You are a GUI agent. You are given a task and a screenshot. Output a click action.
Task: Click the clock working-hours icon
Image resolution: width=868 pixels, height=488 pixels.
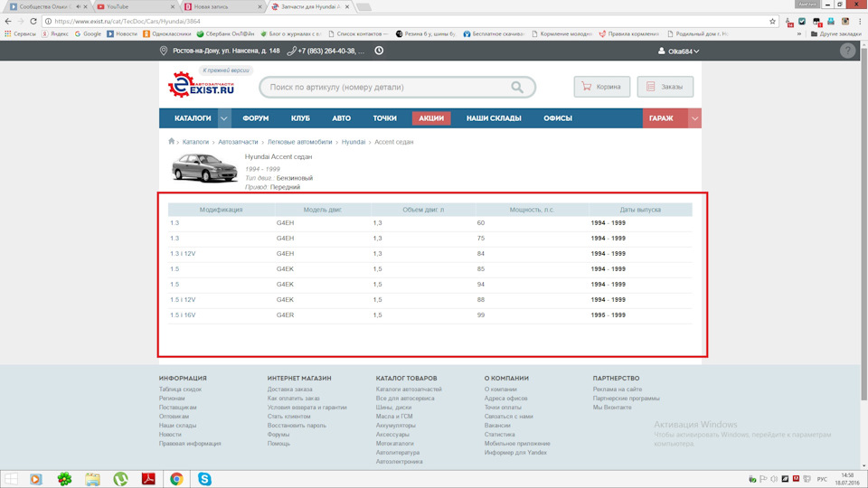pyautogui.click(x=379, y=51)
